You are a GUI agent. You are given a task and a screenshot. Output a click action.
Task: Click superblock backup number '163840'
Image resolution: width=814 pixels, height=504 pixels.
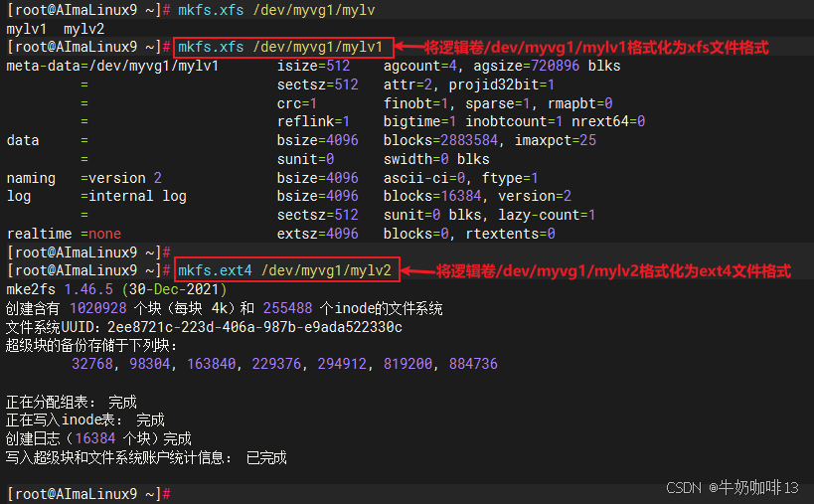[x=212, y=364]
